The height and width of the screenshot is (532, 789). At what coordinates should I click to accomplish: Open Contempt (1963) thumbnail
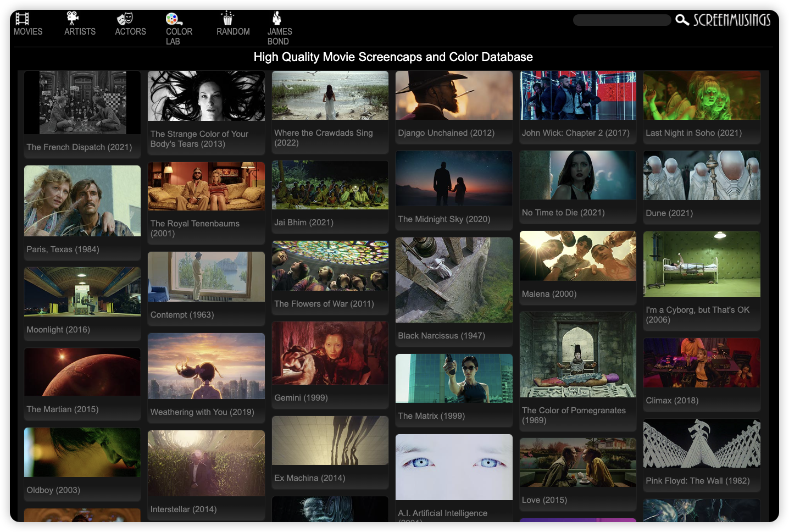point(206,276)
